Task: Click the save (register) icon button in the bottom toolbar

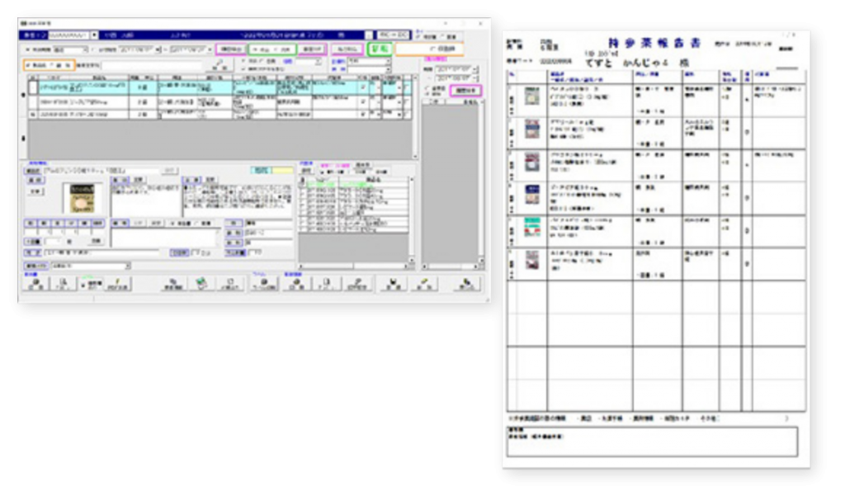Action: (394, 284)
